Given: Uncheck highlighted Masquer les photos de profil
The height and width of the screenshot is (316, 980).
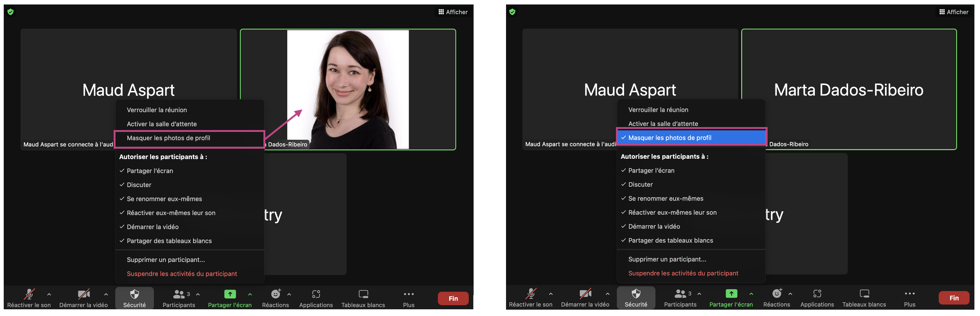Looking at the screenshot, I should pyautogui.click(x=669, y=138).
